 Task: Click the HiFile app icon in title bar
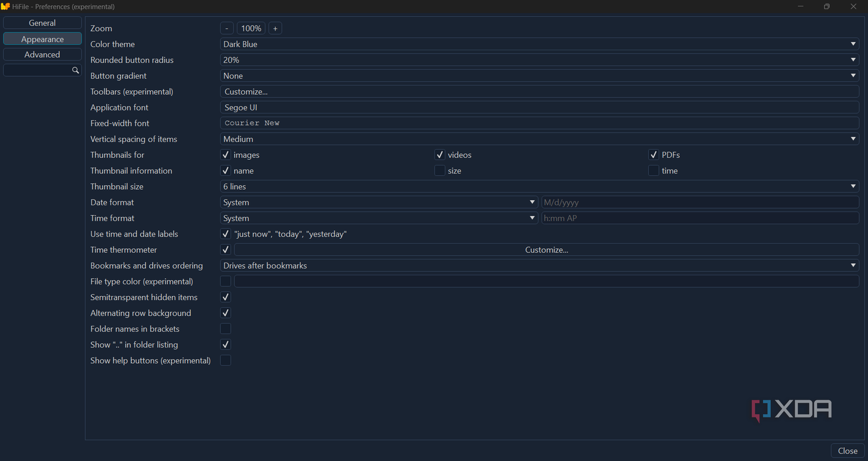coord(5,6)
